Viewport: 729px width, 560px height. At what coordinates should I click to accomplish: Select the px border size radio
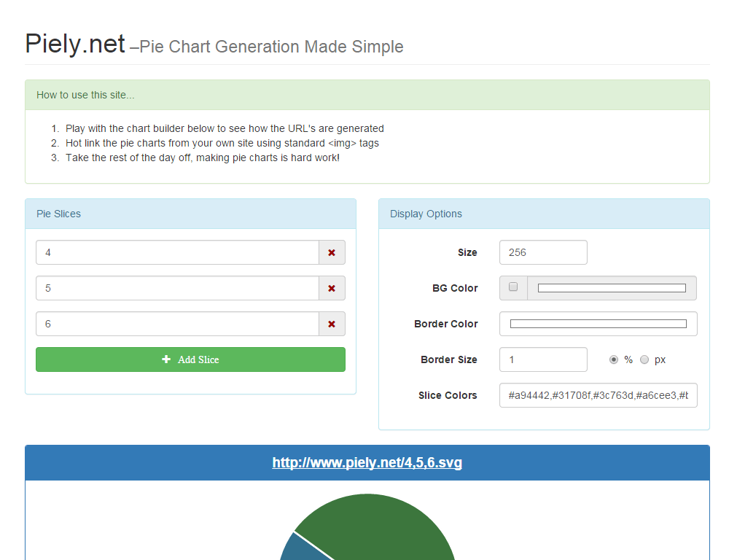[x=644, y=359]
